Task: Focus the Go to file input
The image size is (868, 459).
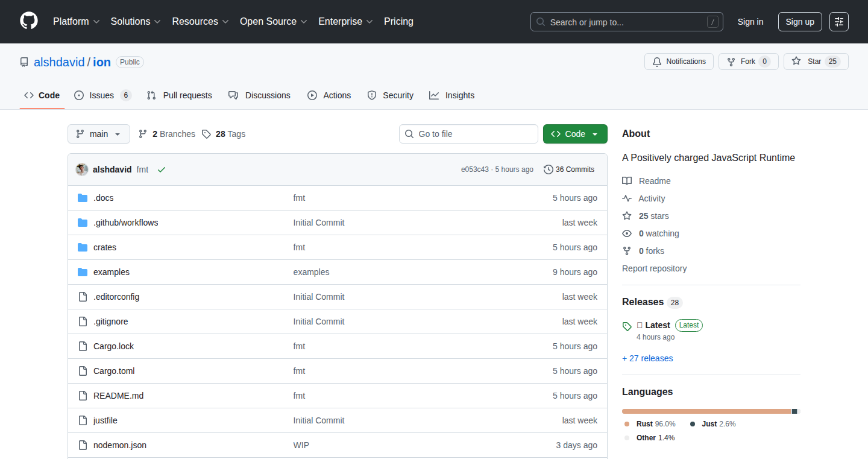Action: pos(468,134)
